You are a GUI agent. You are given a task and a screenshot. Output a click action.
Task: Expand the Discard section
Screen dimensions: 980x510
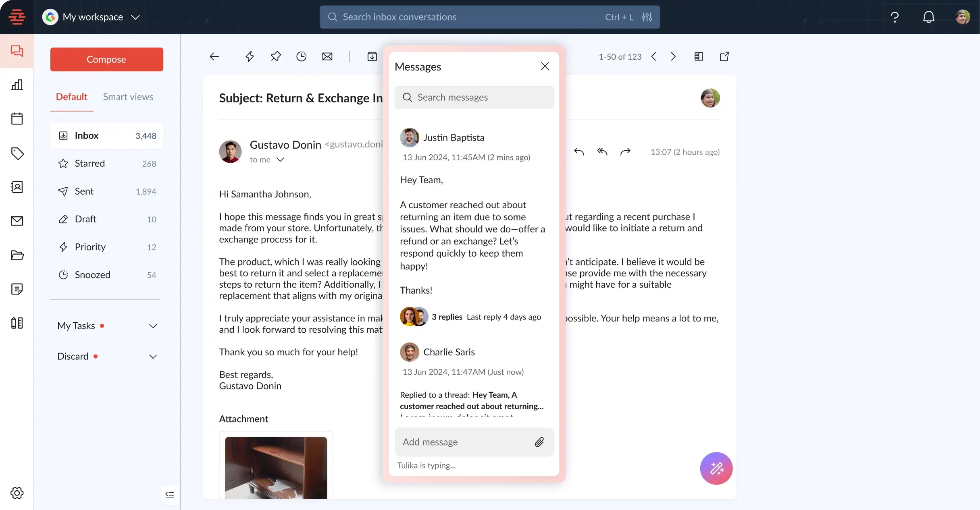(107, 356)
